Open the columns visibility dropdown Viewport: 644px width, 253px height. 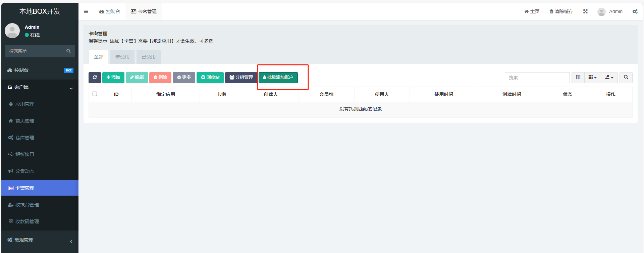pyautogui.click(x=592, y=78)
